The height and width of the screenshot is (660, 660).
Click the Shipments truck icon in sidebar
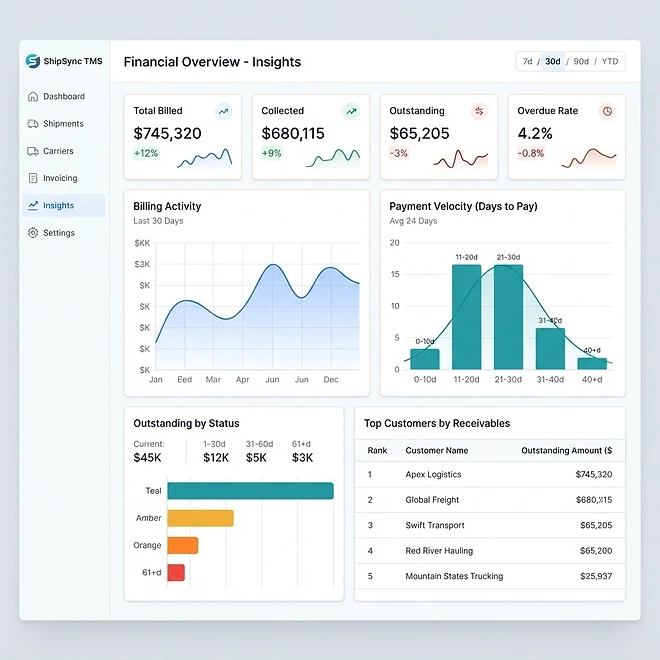coord(33,124)
